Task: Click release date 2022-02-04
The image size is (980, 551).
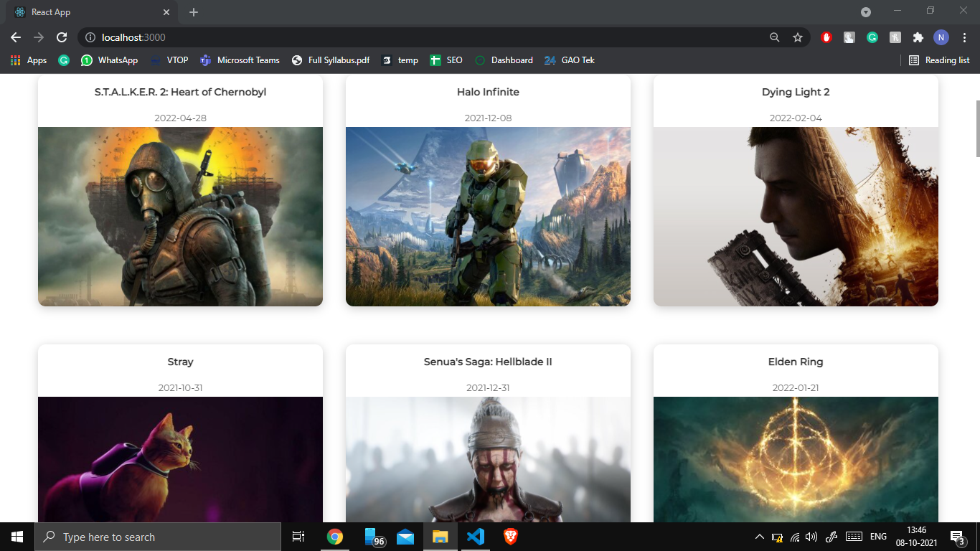Action: tap(796, 118)
